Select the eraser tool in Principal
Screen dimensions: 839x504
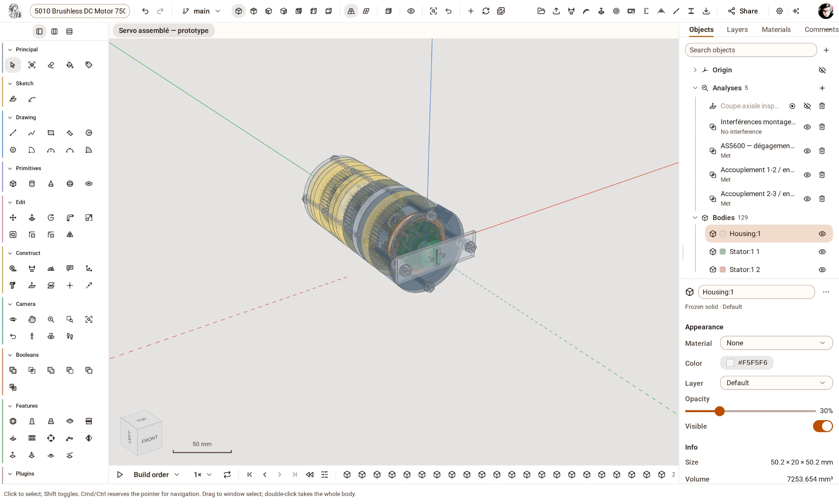[51, 65]
